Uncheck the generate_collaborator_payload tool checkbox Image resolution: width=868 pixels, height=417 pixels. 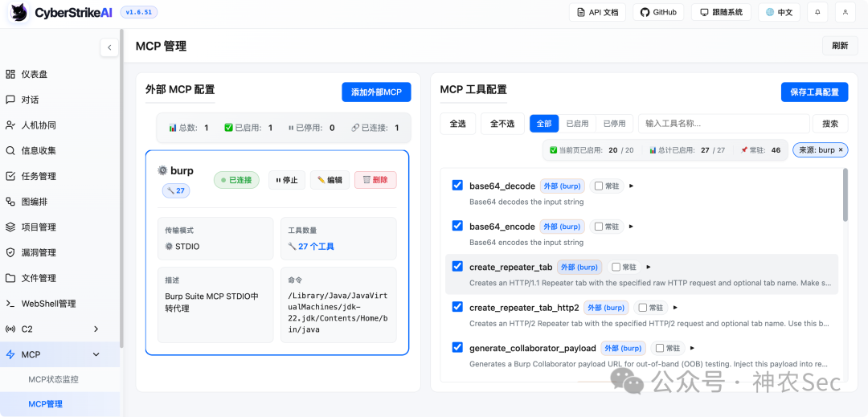457,347
